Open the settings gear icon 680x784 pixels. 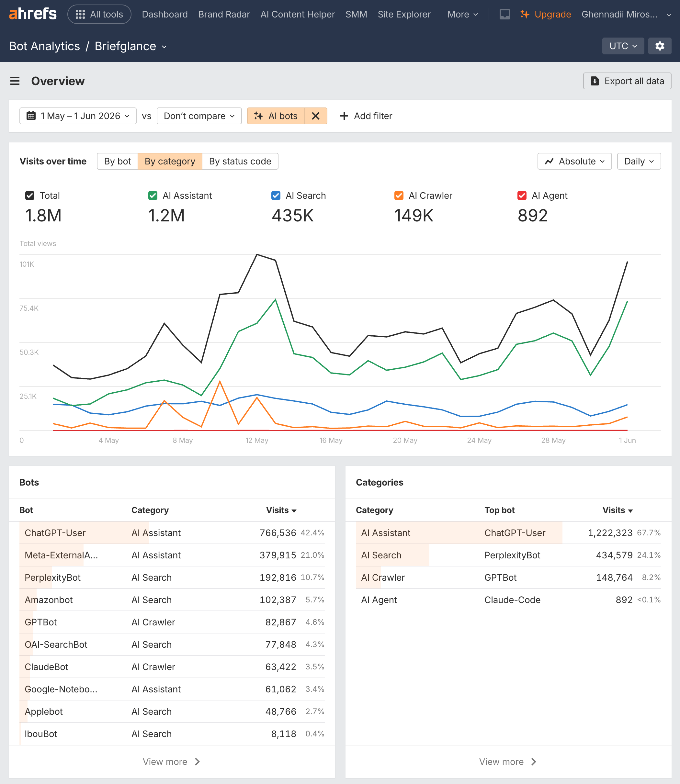point(660,46)
